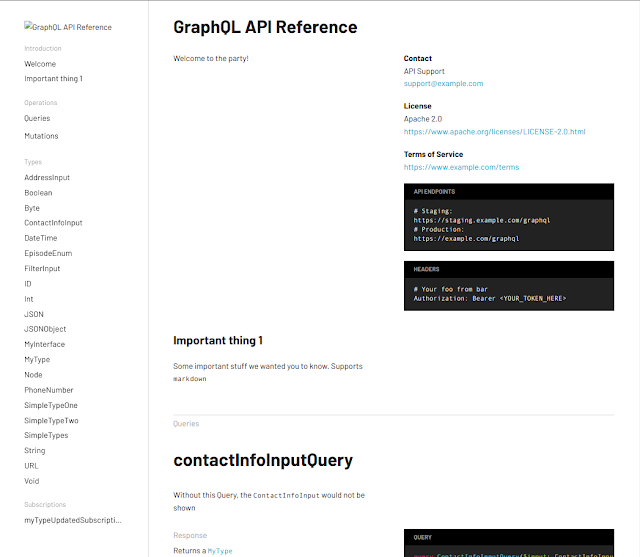Click the License heading

tap(418, 106)
